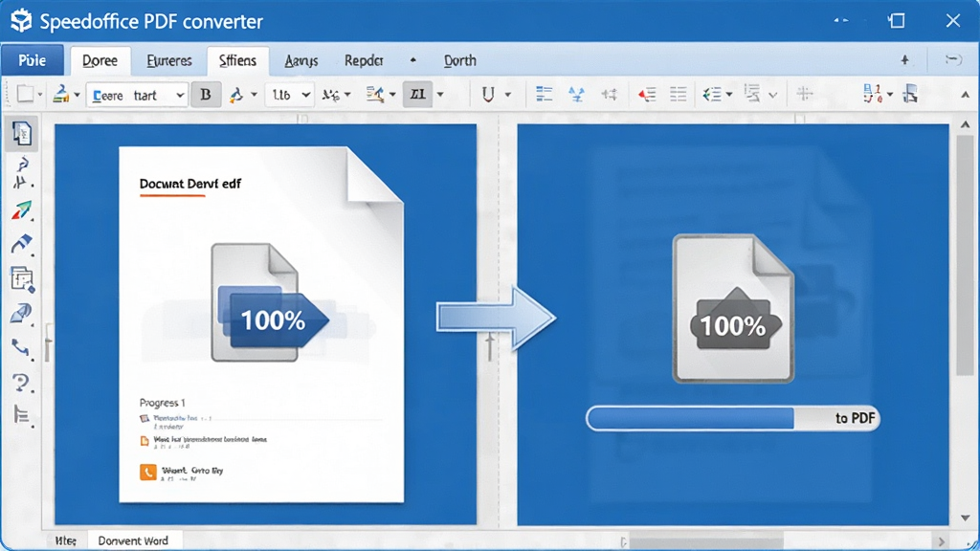Image resolution: width=980 pixels, height=551 pixels.
Task: Click the blank page icon in toolbar
Action: tap(25, 95)
